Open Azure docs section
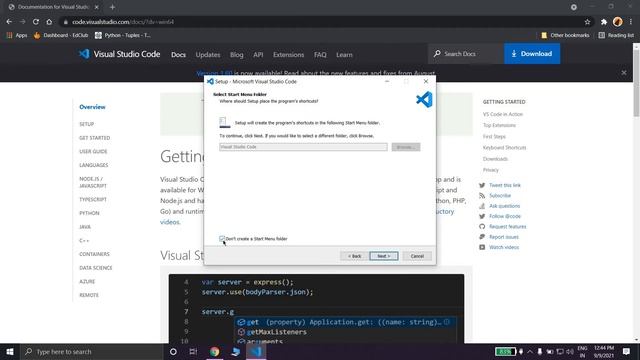Image resolution: width=640 pixels, height=360 pixels. click(x=87, y=282)
